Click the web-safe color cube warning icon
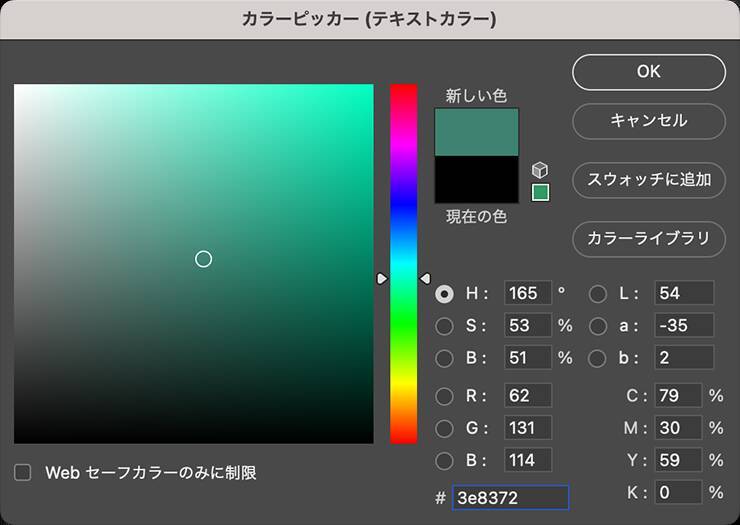740x525 pixels. pos(540,170)
